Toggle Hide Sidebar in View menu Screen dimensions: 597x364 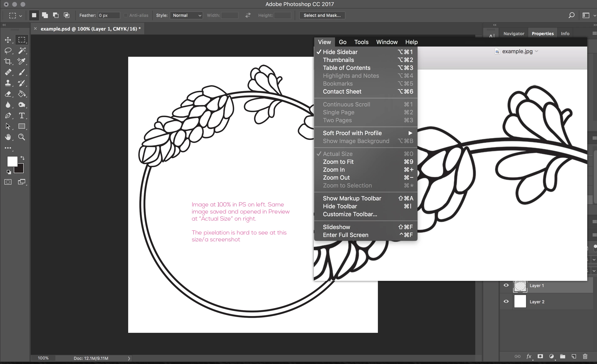pyautogui.click(x=340, y=52)
